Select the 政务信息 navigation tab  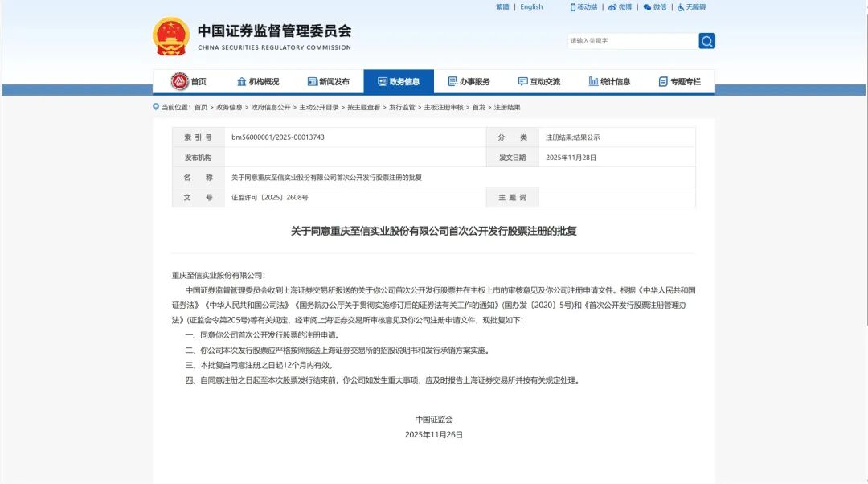pyautogui.click(x=399, y=82)
